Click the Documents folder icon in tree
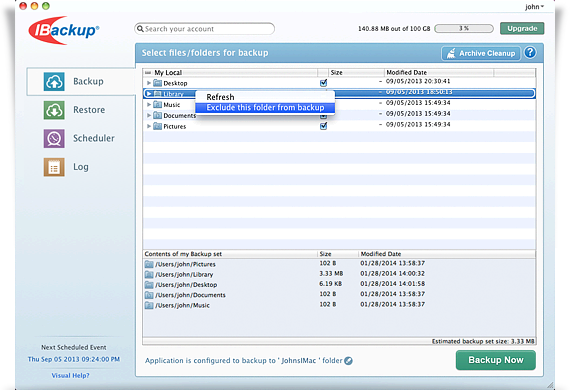The height and width of the screenshot is (390, 570). pyautogui.click(x=157, y=116)
